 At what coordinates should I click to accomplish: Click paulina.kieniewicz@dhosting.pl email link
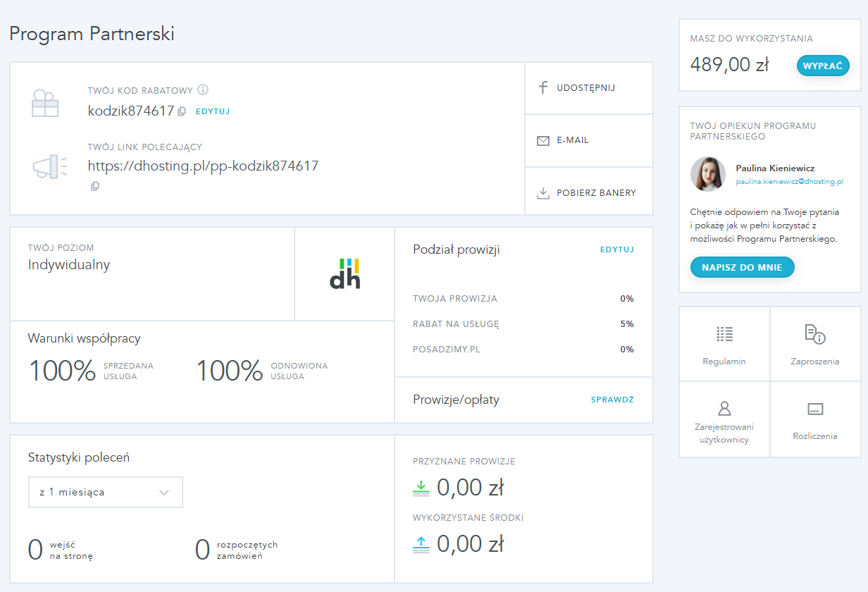[789, 181]
